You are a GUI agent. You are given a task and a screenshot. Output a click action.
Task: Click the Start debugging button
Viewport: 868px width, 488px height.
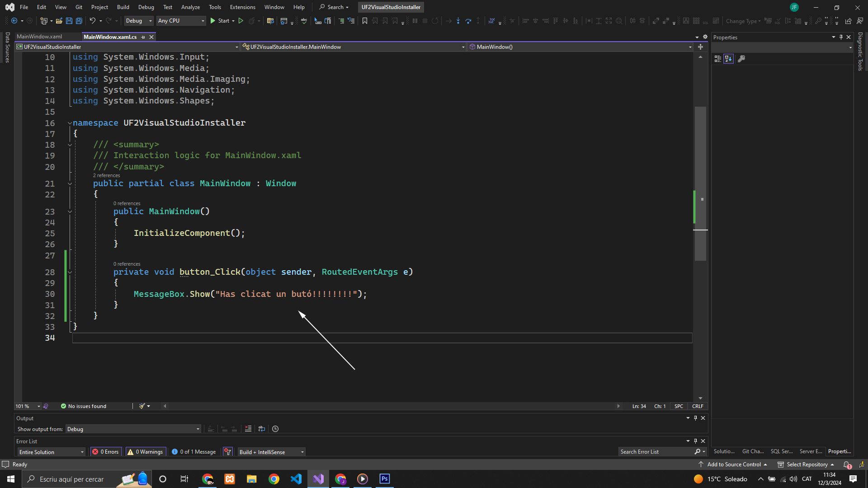220,21
